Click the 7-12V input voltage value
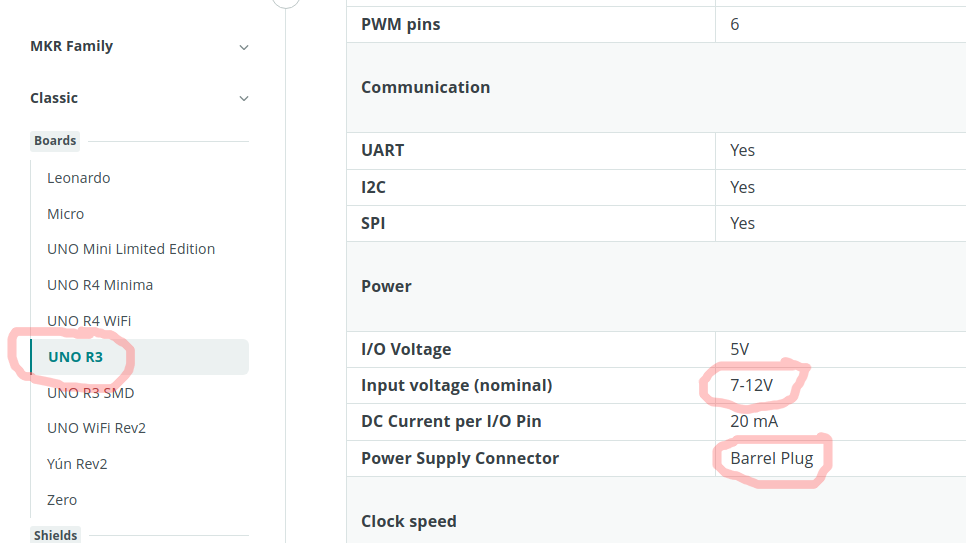Image resolution: width=966 pixels, height=543 pixels. [x=752, y=385]
